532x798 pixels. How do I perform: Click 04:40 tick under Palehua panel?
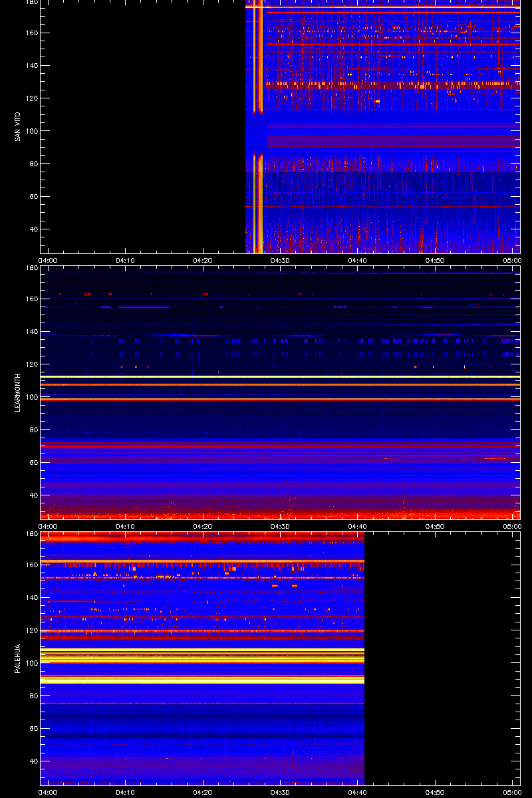point(357,792)
